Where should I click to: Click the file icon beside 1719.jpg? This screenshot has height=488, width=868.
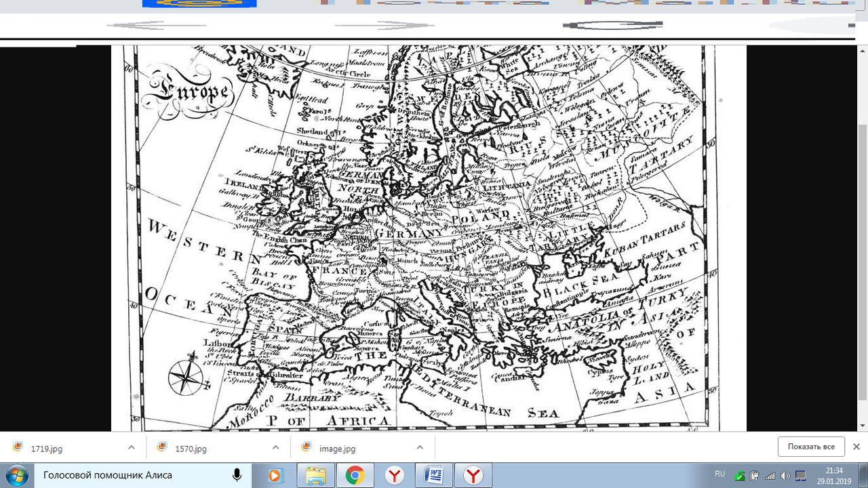18,448
